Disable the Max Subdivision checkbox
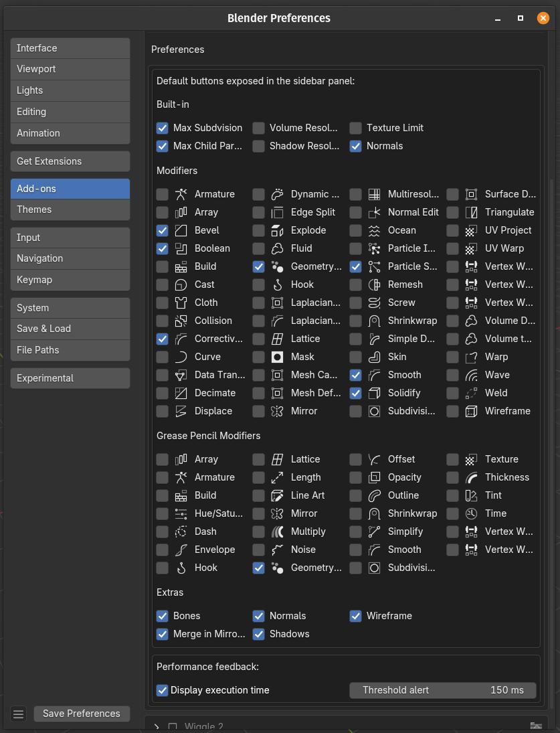This screenshot has height=733, width=560. [162, 128]
